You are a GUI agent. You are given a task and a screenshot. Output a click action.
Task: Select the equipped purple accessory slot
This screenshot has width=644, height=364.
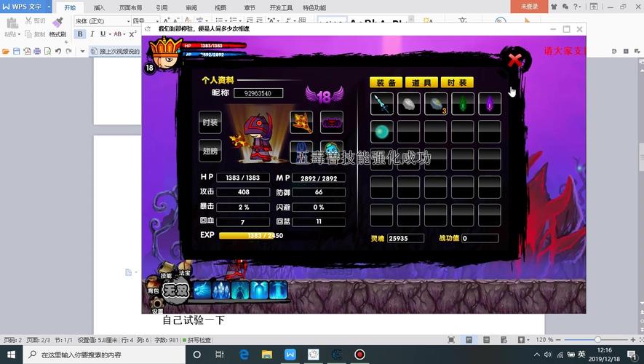click(x=331, y=122)
